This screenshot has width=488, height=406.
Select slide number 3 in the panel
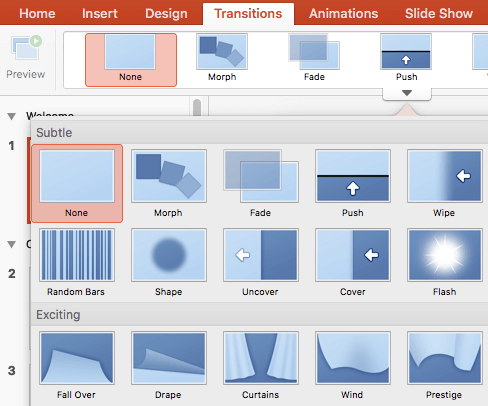click(12, 371)
